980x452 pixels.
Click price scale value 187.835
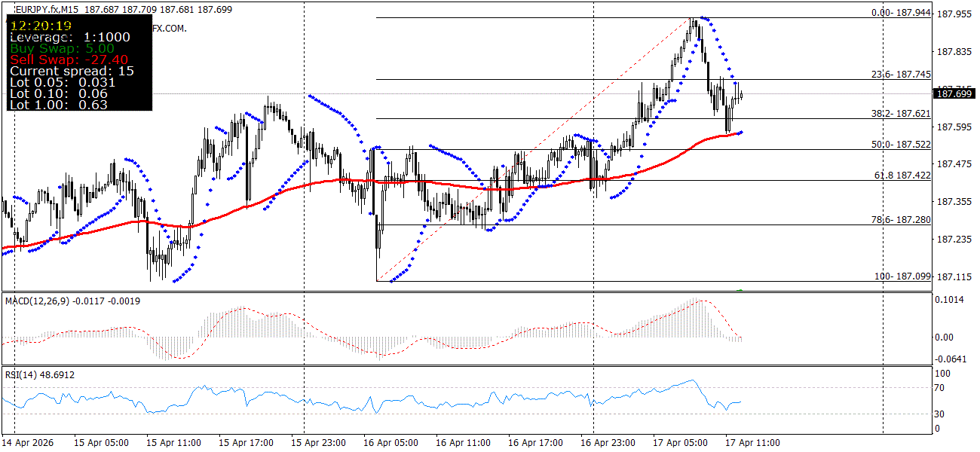[954, 51]
